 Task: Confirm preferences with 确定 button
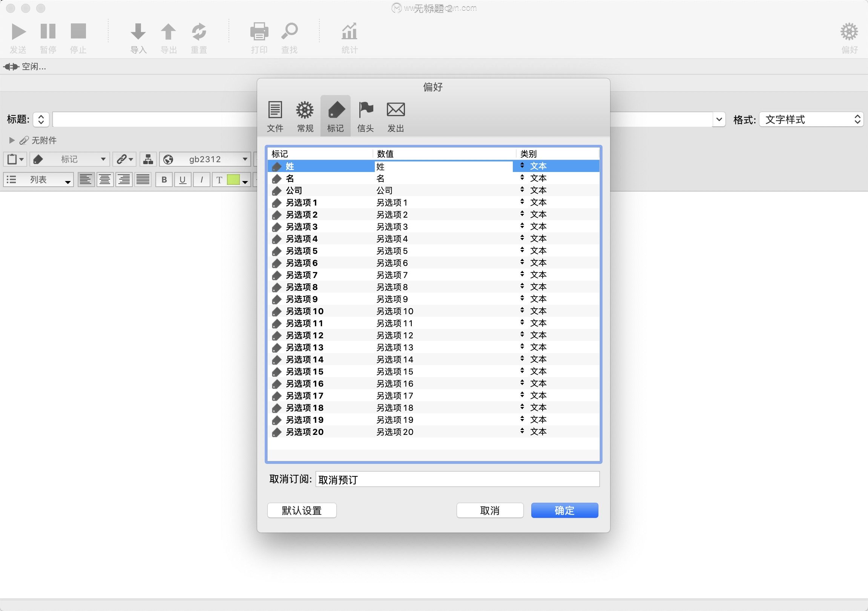[564, 510]
